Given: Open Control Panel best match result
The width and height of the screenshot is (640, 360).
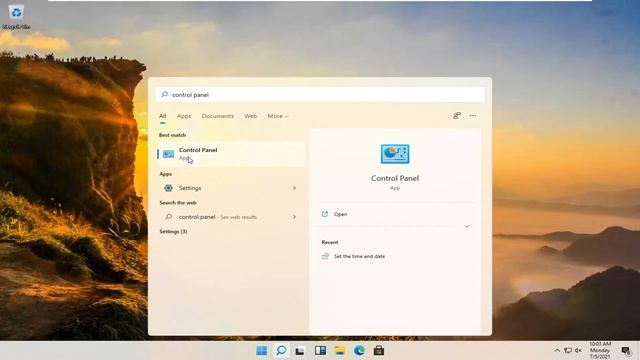Looking at the screenshot, I should 231,154.
